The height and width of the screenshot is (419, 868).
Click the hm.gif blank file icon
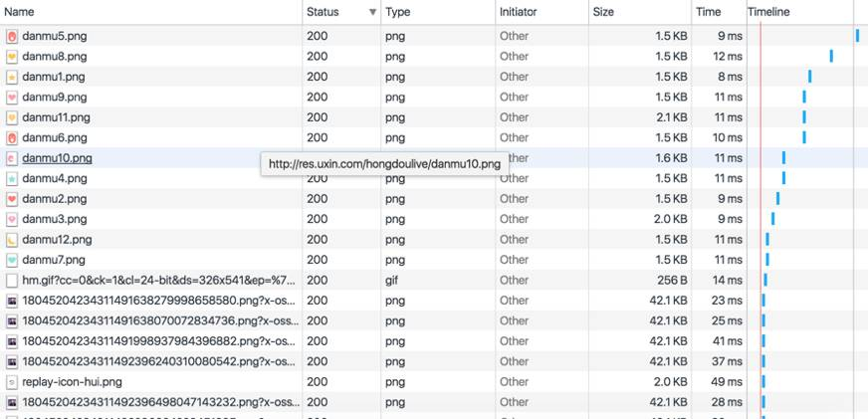[x=12, y=281]
